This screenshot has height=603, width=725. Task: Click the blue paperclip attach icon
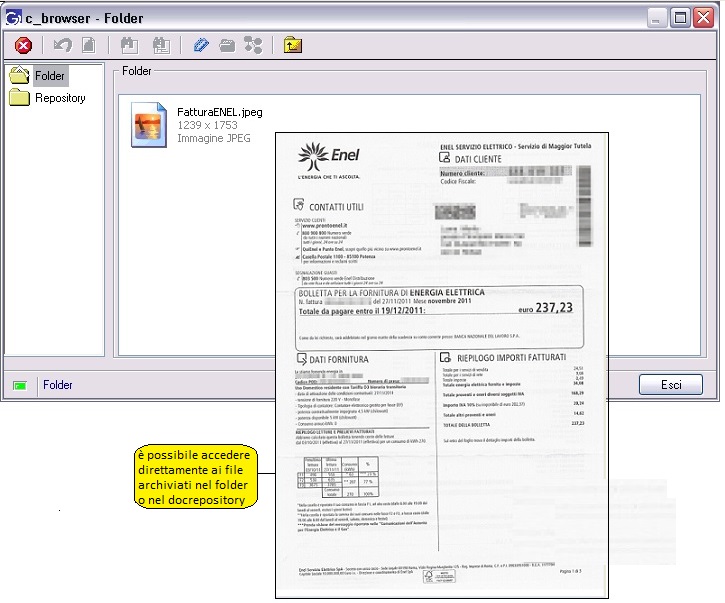click(x=201, y=45)
